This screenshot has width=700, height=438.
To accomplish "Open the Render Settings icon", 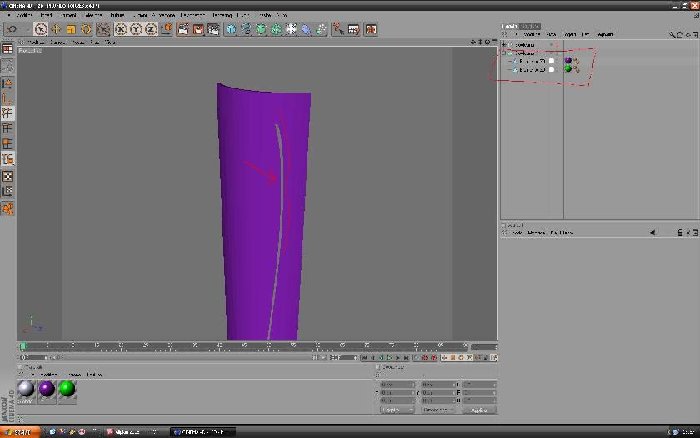I will point(213,29).
